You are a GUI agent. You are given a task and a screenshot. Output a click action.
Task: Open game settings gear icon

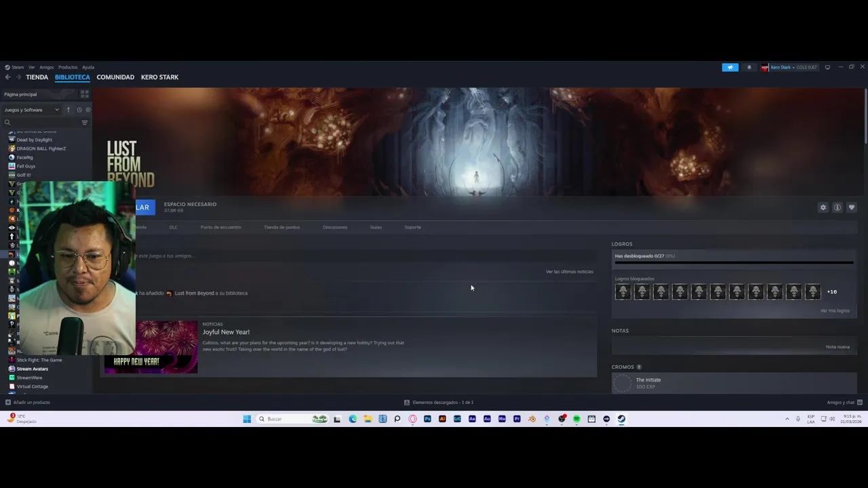pyautogui.click(x=823, y=207)
